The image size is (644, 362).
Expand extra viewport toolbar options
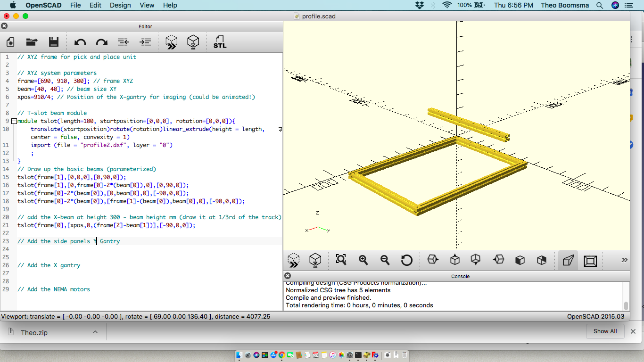(624, 260)
